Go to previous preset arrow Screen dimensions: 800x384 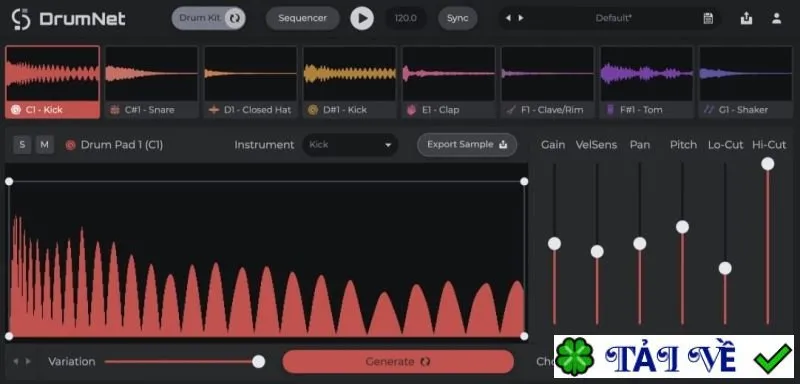tap(508, 18)
